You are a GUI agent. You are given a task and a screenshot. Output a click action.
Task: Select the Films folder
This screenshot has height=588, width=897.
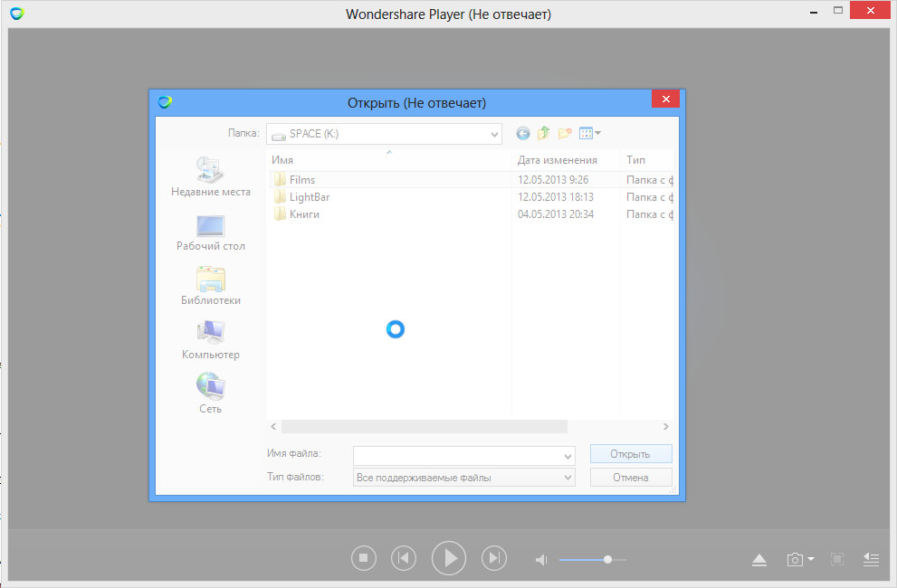[x=302, y=180]
